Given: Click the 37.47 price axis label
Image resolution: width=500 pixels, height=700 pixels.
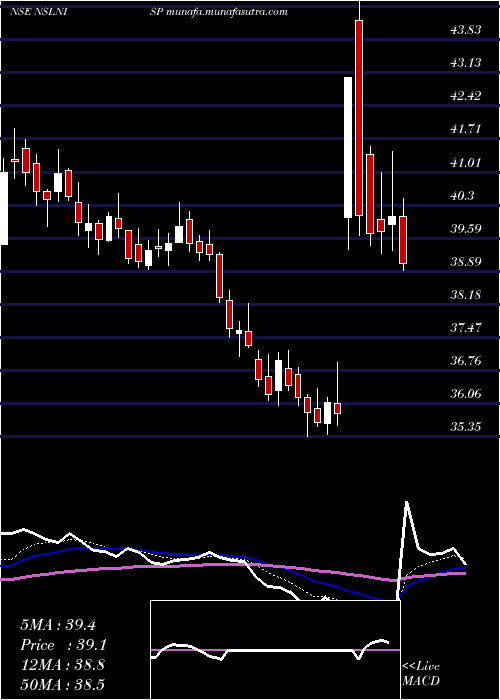Looking at the screenshot, I should [466, 328].
